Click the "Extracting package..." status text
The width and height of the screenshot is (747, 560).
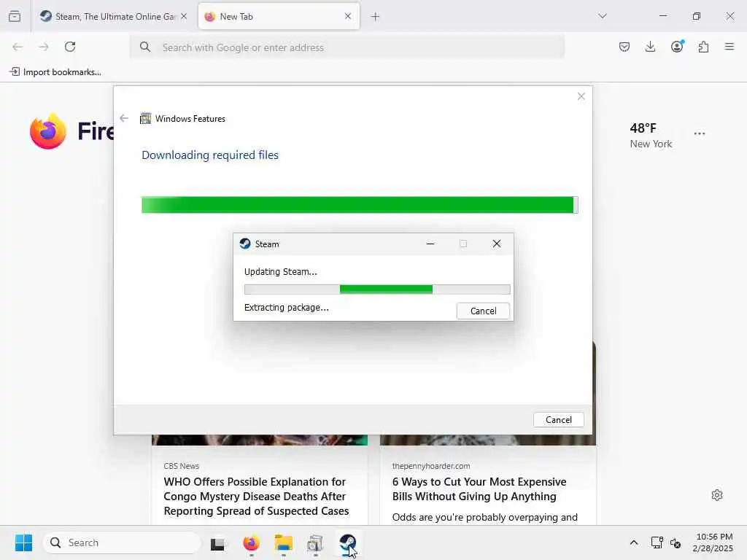286,308
